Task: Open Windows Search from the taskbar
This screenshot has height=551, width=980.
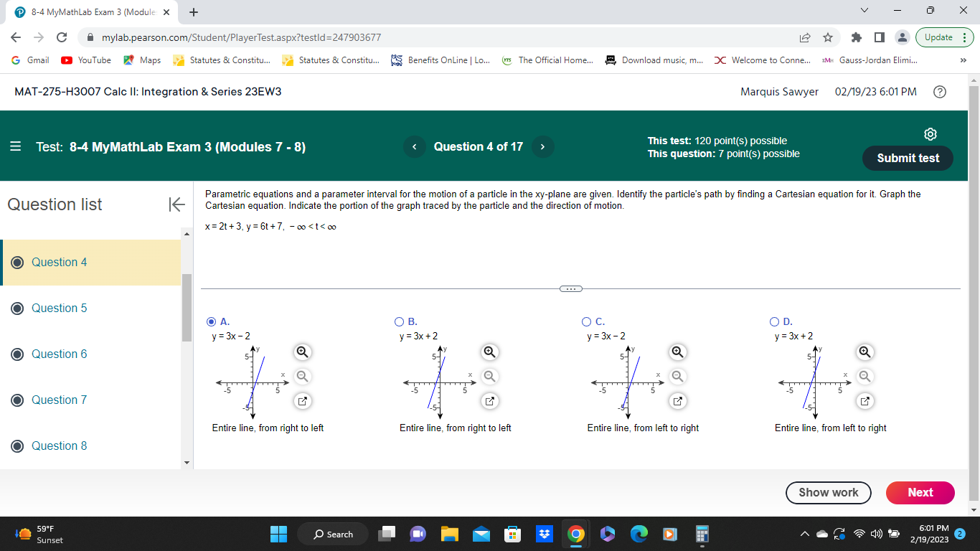Action: pyautogui.click(x=332, y=534)
